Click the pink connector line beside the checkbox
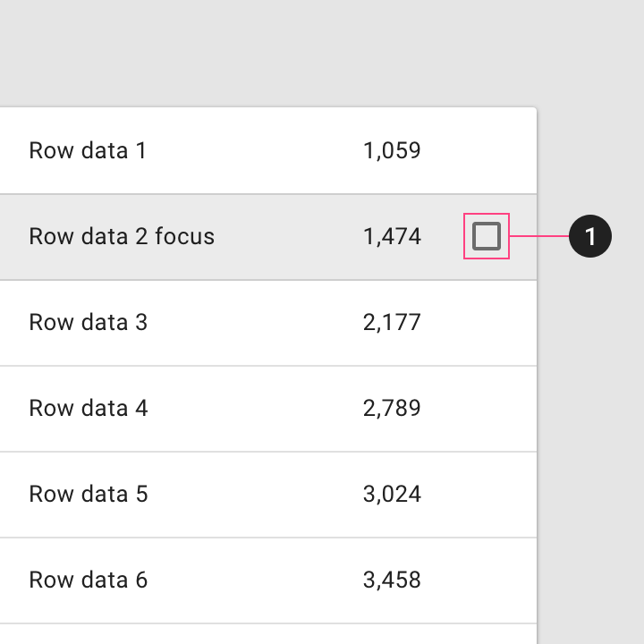This screenshot has height=644, width=644. point(539,236)
